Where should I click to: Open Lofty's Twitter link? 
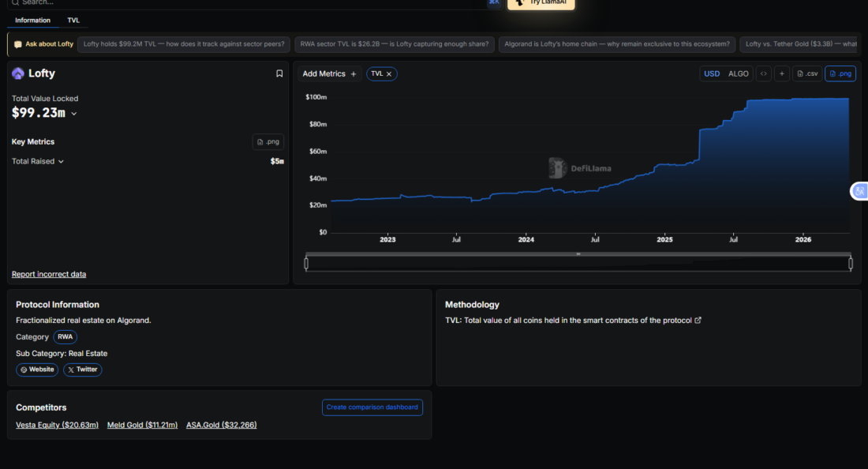pyautogui.click(x=83, y=370)
